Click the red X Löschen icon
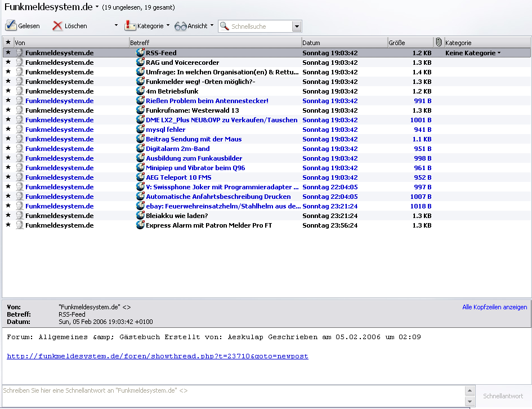 (x=57, y=26)
